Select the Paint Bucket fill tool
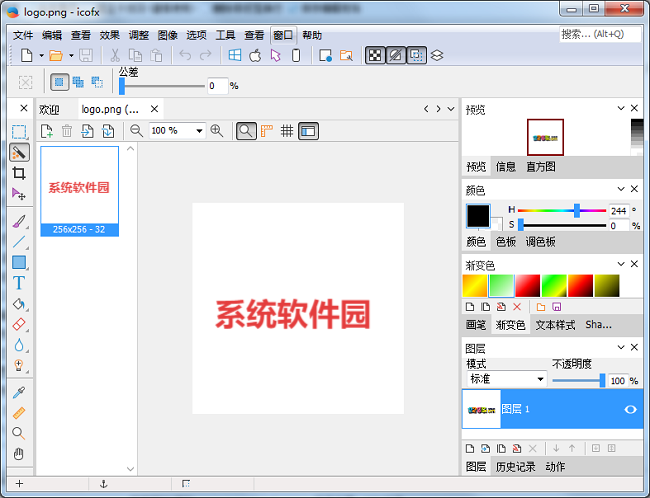 click(x=19, y=304)
